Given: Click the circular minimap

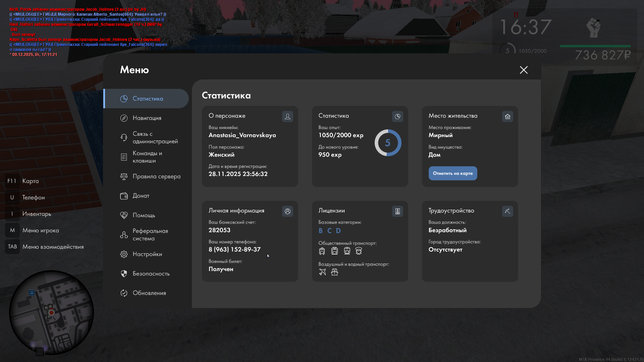Looking at the screenshot, I should point(51,312).
